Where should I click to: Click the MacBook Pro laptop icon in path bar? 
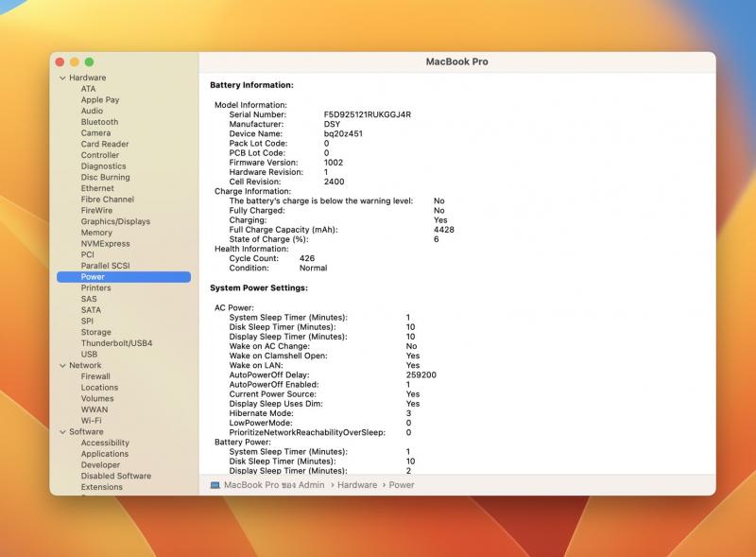(x=215, y=485)
